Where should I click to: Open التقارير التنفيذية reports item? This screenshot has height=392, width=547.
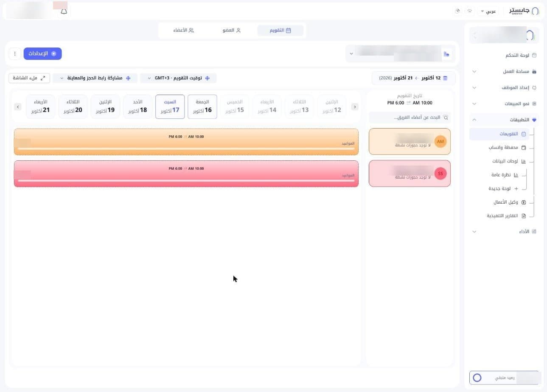(x=506, y=216)
